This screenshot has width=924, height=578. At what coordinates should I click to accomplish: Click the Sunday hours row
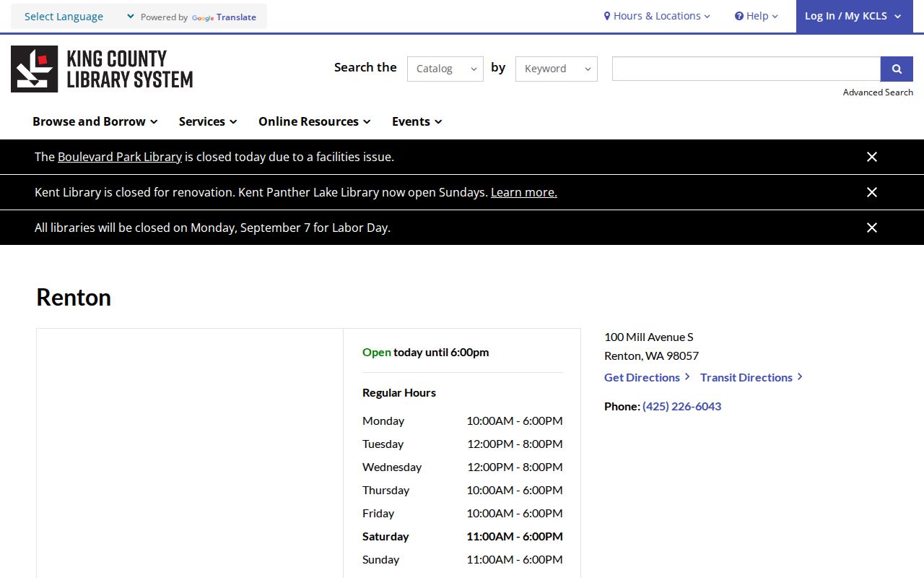(x=463, y=559)
